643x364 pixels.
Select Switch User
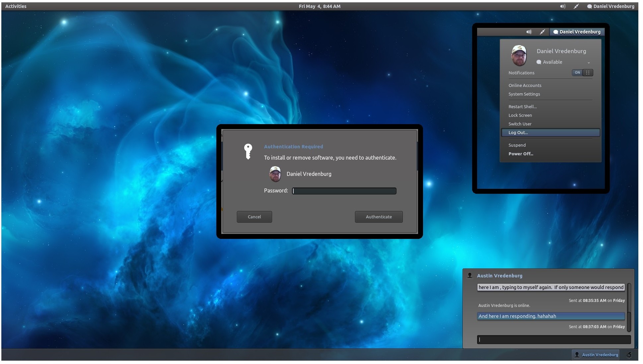tap(520, 124)
